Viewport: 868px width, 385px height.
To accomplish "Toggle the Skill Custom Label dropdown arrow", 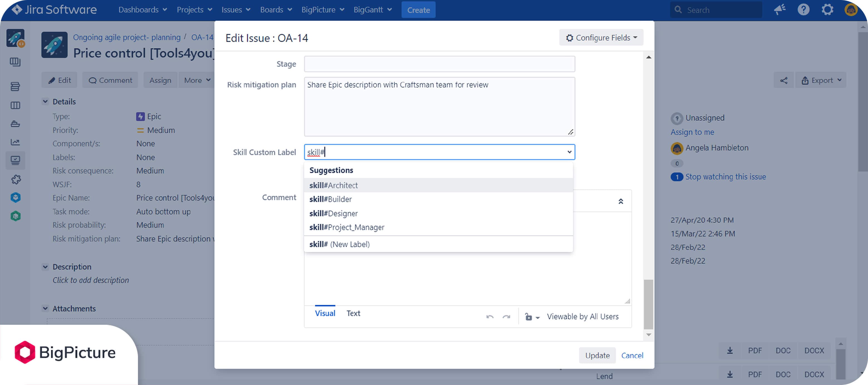I will tap(569, 152).
